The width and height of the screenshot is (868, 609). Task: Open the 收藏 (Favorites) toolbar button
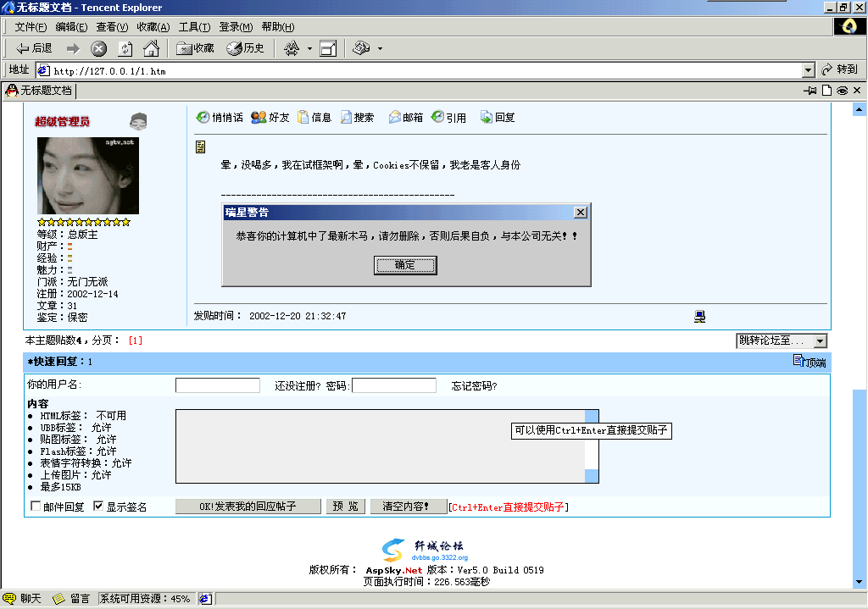tap(195, 48)
